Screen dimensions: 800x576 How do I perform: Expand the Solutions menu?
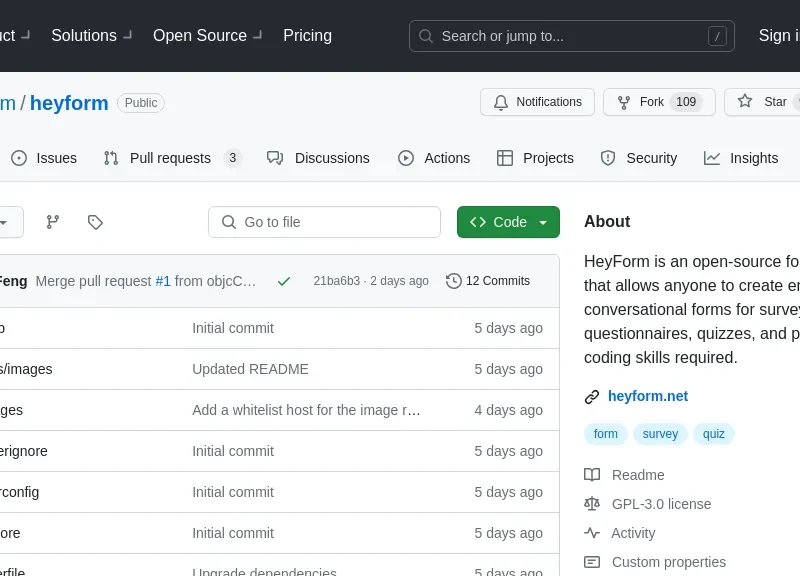click(x=92, y=36)
